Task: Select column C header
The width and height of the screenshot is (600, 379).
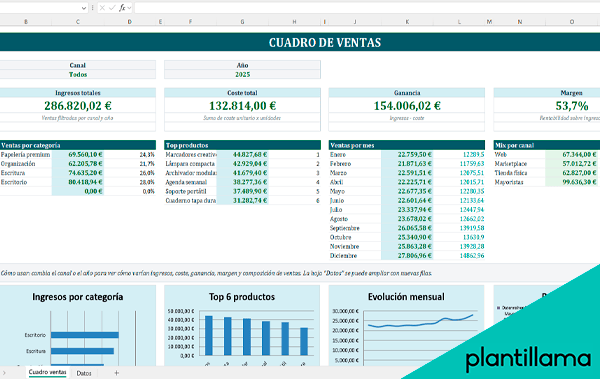Action: click(78, 22)
